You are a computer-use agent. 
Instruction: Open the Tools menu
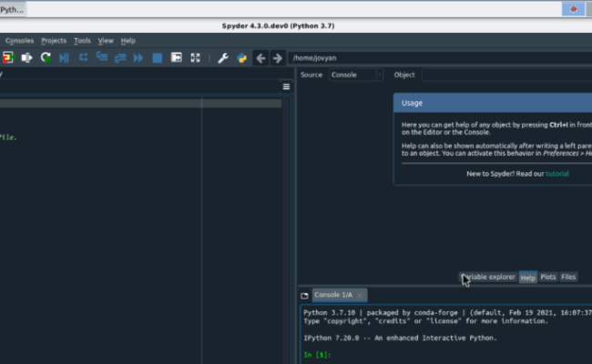(x=82, y=40)
